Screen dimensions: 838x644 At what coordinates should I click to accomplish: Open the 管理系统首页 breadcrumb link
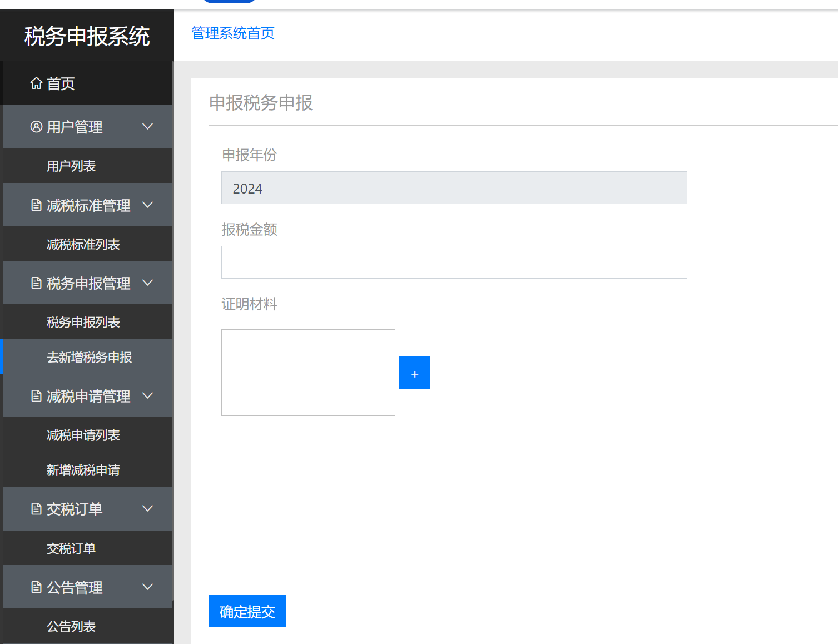[232, 33]
